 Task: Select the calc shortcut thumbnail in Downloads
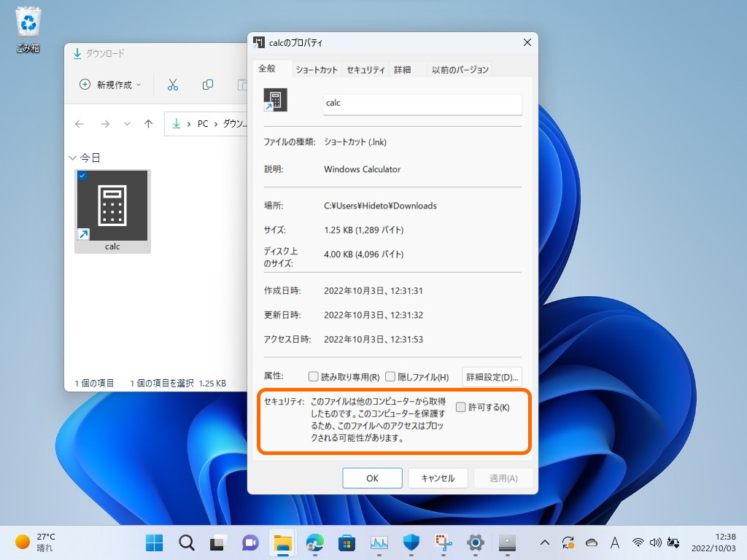[x=112, y=206]
